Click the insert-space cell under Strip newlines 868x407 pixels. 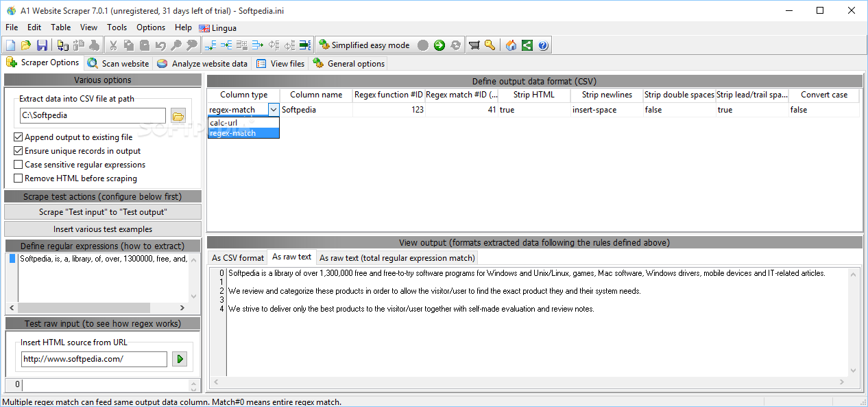(607, 110)
